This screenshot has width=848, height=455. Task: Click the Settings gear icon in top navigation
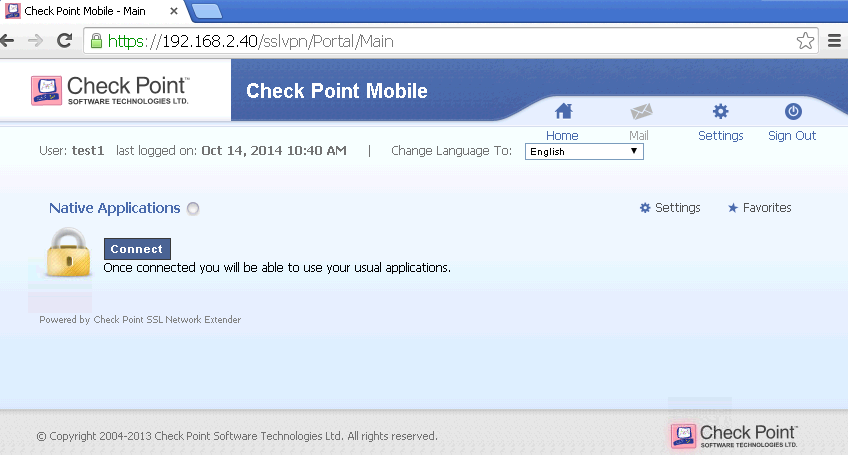[720, 111]
